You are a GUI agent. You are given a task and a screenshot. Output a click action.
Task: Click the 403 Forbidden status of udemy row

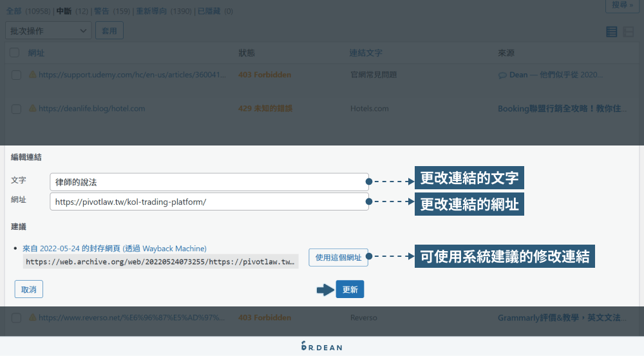pos(265,75)
